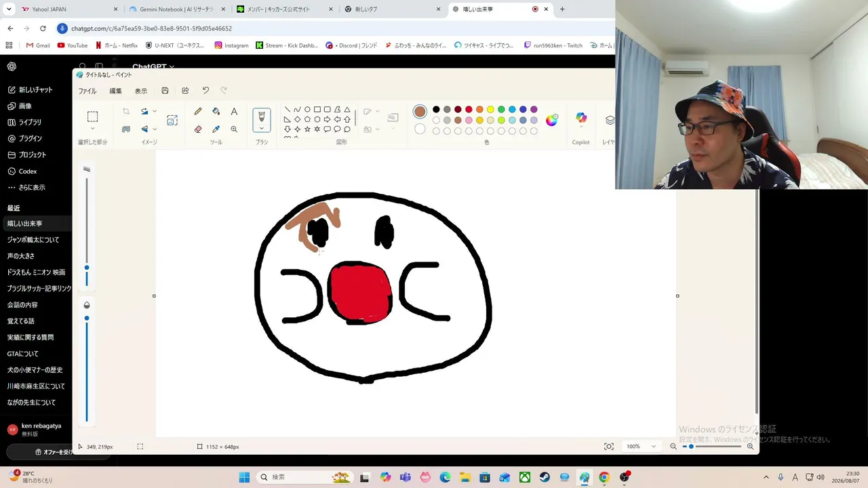The height and width of the screenshot is (488, 868).
Task: Expand the Brushes dropdown arrow
Action: click(262, 128)
